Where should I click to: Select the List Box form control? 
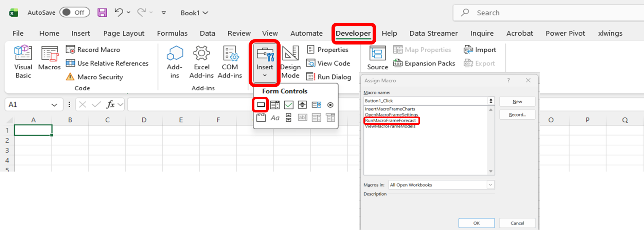pos(317,105)
